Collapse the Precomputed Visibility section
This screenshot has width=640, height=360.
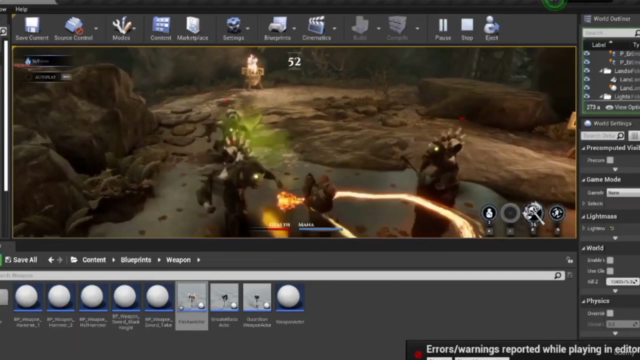pos(583,148)
